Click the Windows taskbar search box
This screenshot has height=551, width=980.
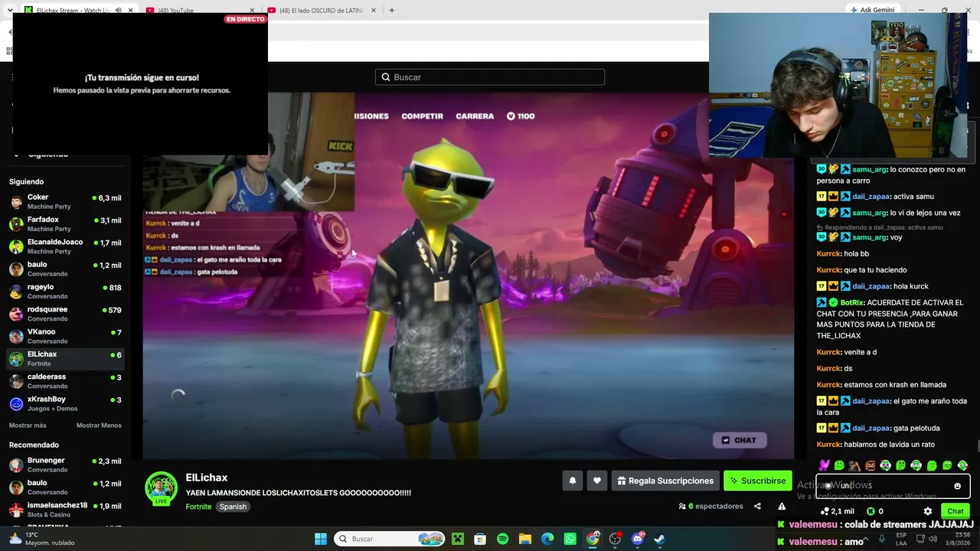click(390, 539)
